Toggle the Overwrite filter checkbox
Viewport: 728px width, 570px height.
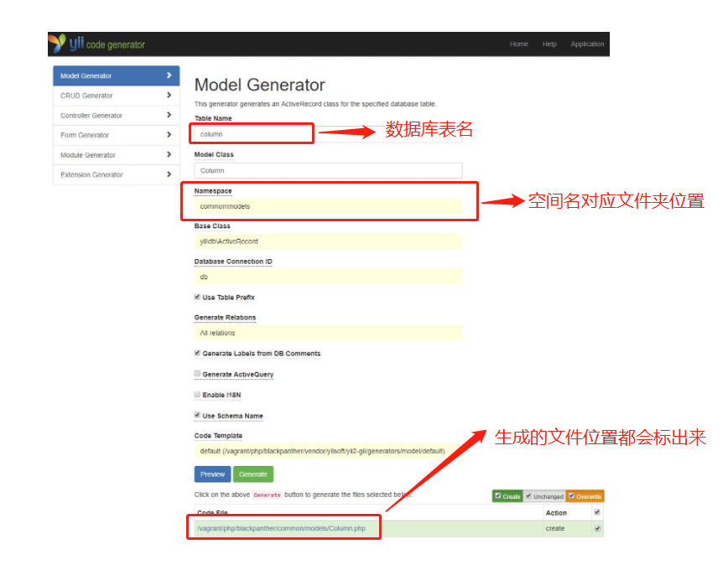571,495
